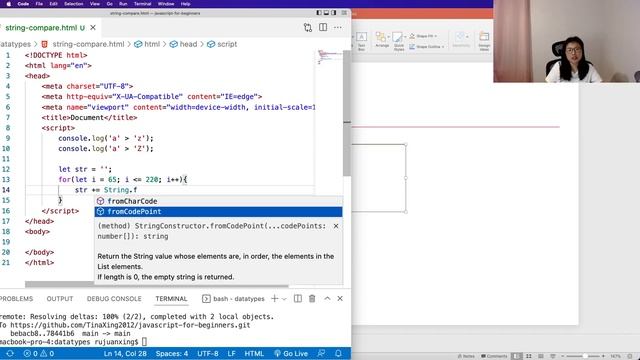Switch to the TERMINAL panel tab
Viewport: 640px width, 360px height.
pyautogui.click(x=171, y=299)
